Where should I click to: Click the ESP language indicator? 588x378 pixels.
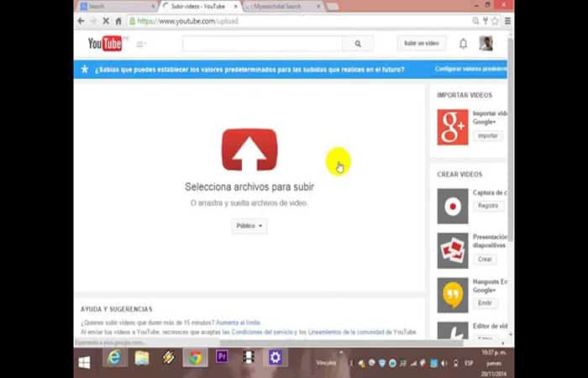tap(469, 363)
